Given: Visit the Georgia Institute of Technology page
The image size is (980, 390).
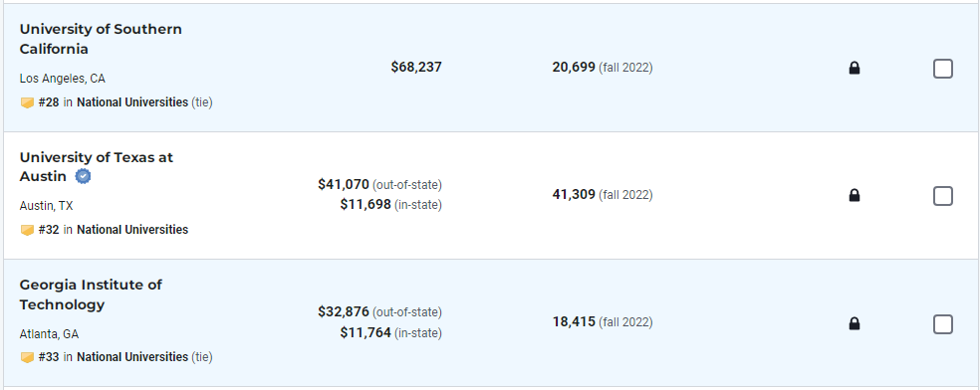Looking at the screenshot, I should tap(91, 294).
